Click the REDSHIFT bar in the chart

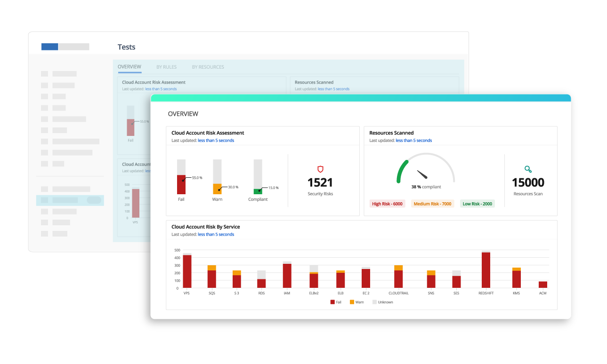pos(486,270)
